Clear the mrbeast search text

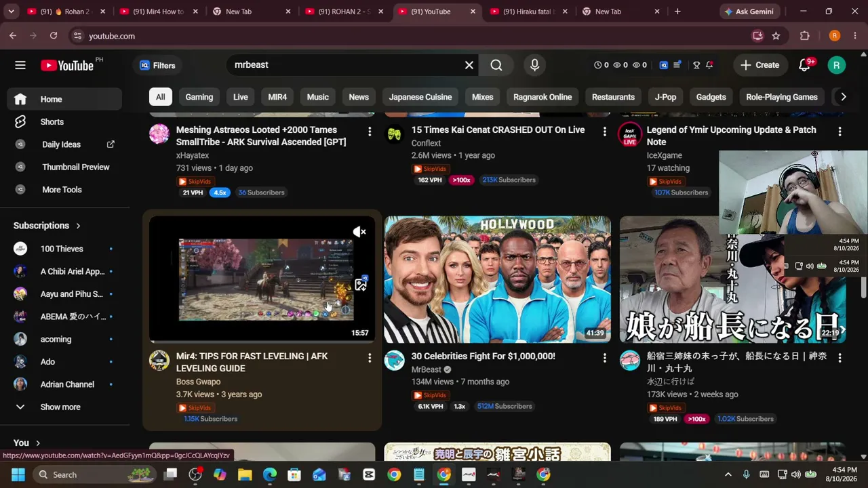point(469,65)
